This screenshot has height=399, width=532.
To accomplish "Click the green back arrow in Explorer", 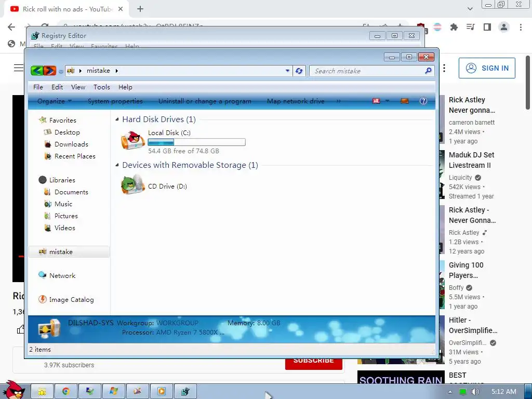I will click(37, 71).
